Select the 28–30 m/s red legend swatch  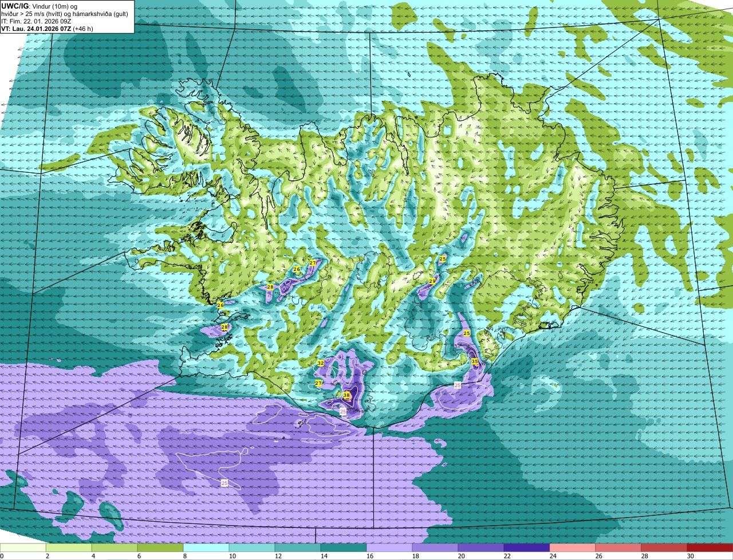pos(664,548)
